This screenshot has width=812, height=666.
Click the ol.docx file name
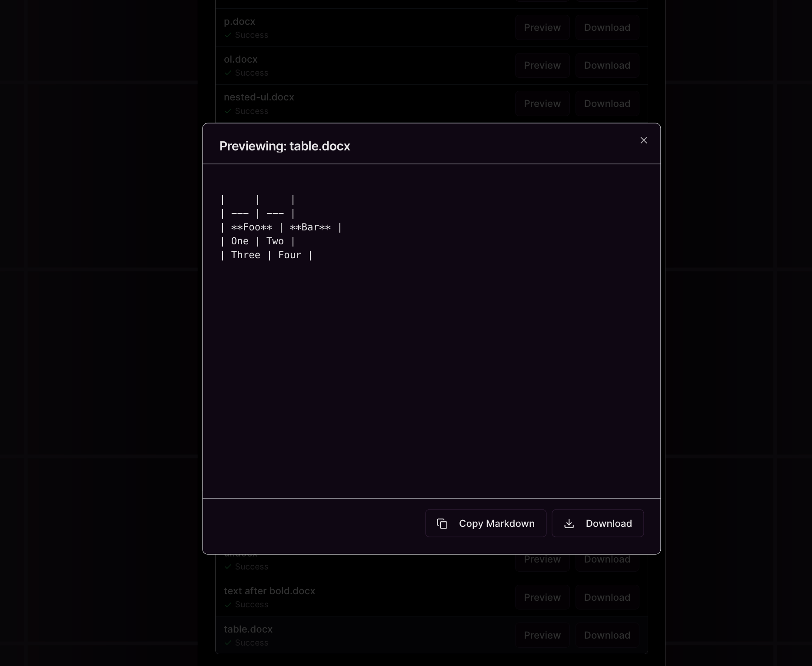click(240, 59)
